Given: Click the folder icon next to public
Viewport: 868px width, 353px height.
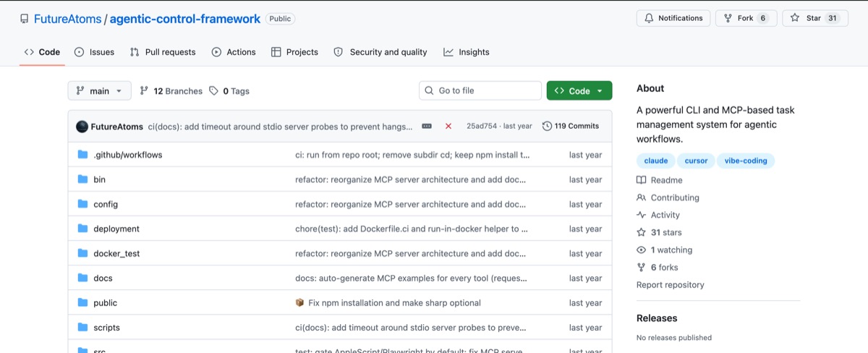Looking at the screenshot, I should click(82, 302).
